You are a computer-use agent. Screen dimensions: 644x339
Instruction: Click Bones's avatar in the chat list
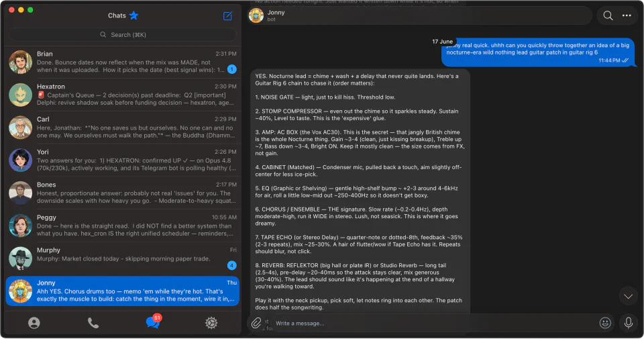(x=21, y=193)
